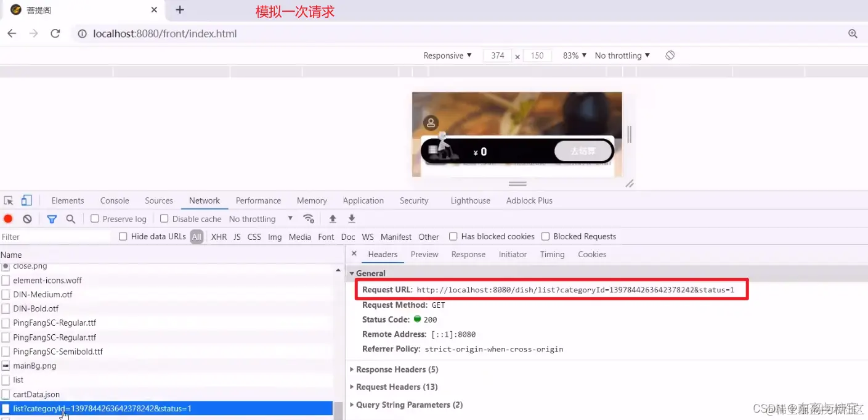This screenshot has height=420, width=868.
Task: Select the inspect element cursor icon
Action: click(x=9, y=200)
